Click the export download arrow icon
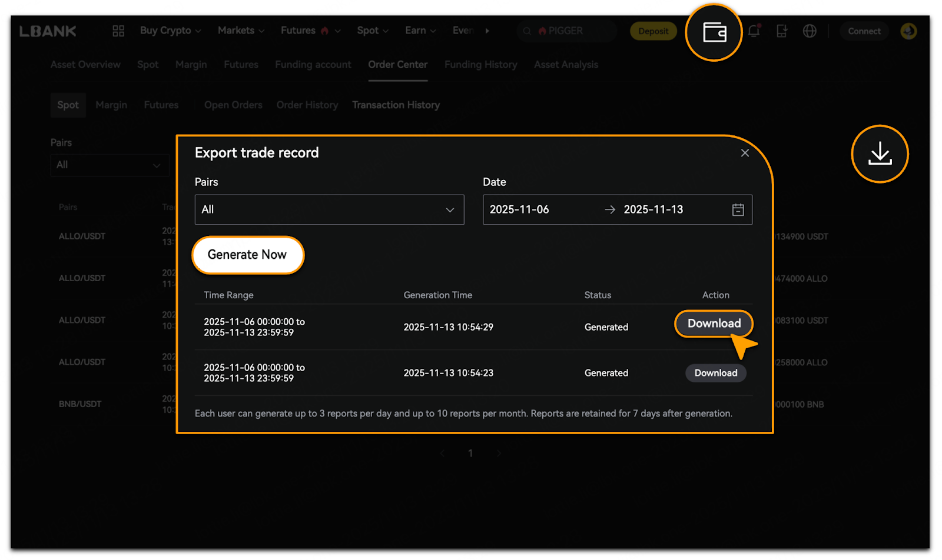The height and width of the screenshot is (560, 942). pos(880,154)
